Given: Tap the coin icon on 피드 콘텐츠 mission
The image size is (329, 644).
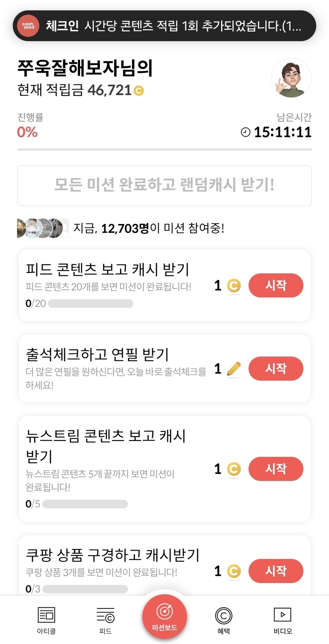Looking at the screenshot, I should click(x=234, y=286).
